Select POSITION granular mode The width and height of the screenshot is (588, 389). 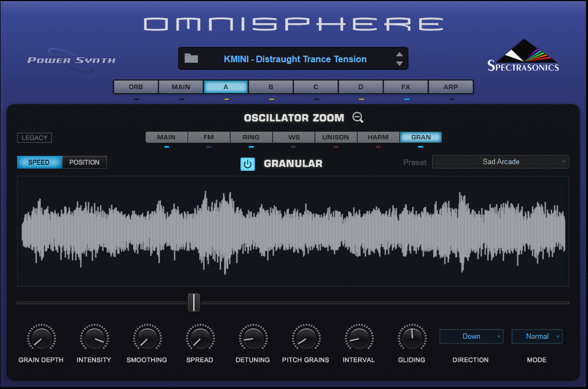pos(84,163)
